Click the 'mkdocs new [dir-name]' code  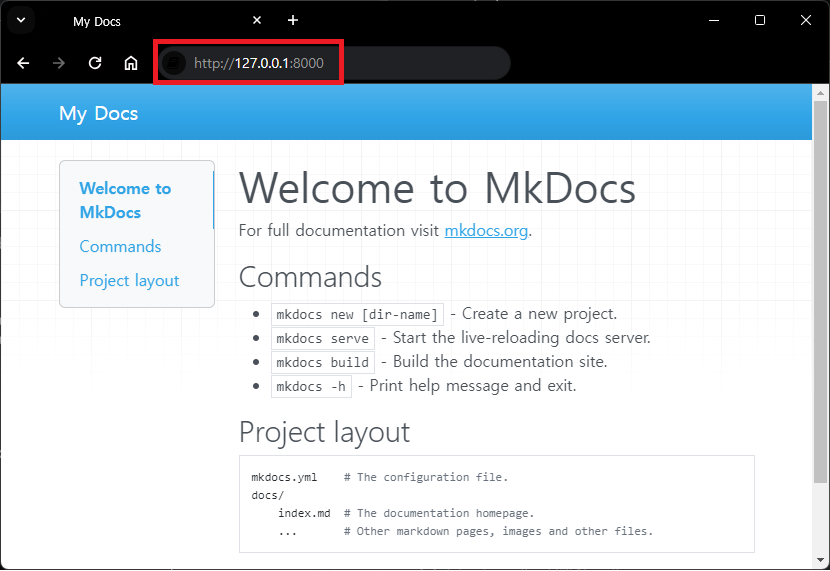357,314
